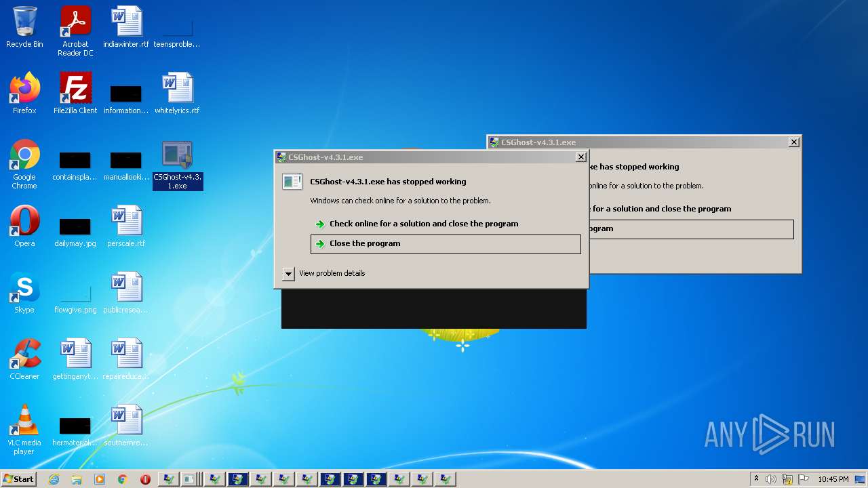Select the CSGhost-v4.3.1.exe desktop icon
The width and height of the screenshot is (868, 488).
coord(177,165)
